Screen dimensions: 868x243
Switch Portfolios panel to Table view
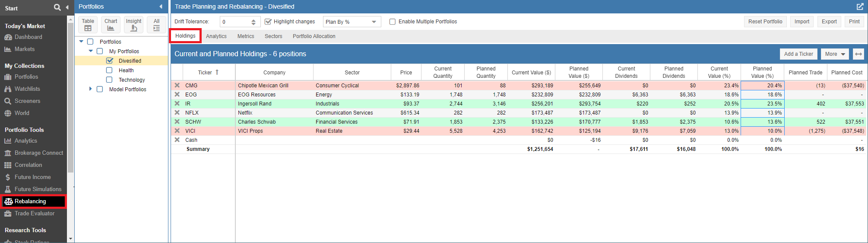click(x=88, y=25)
